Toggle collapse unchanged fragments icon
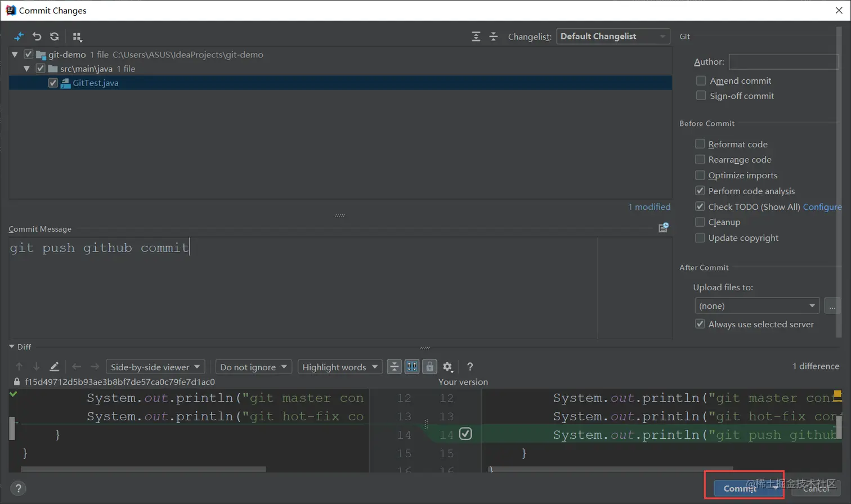 point(395,367)
